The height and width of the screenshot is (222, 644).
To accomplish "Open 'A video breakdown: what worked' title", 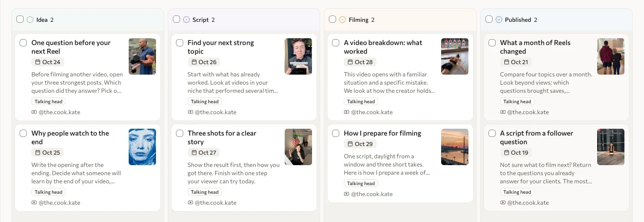I will (383, 47).
